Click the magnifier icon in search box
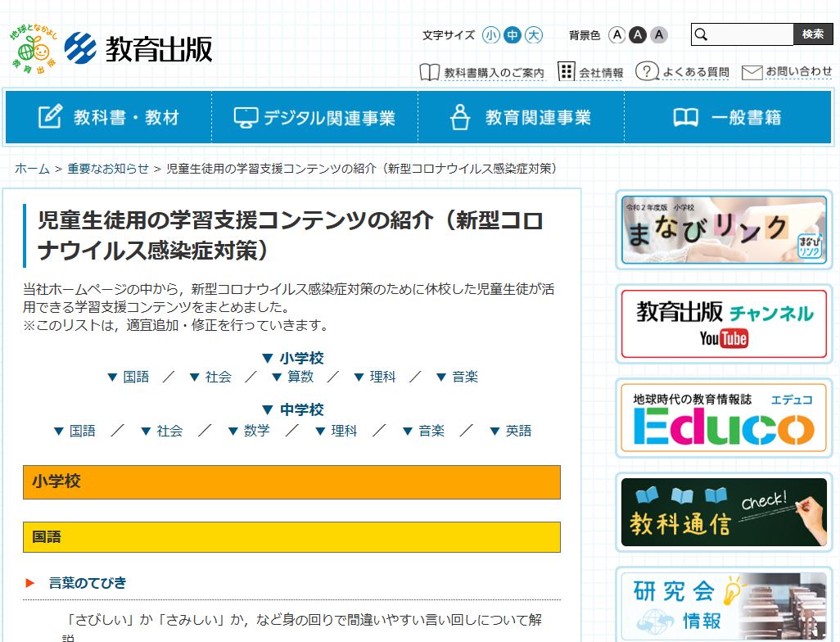 click(x=701, y=34)
